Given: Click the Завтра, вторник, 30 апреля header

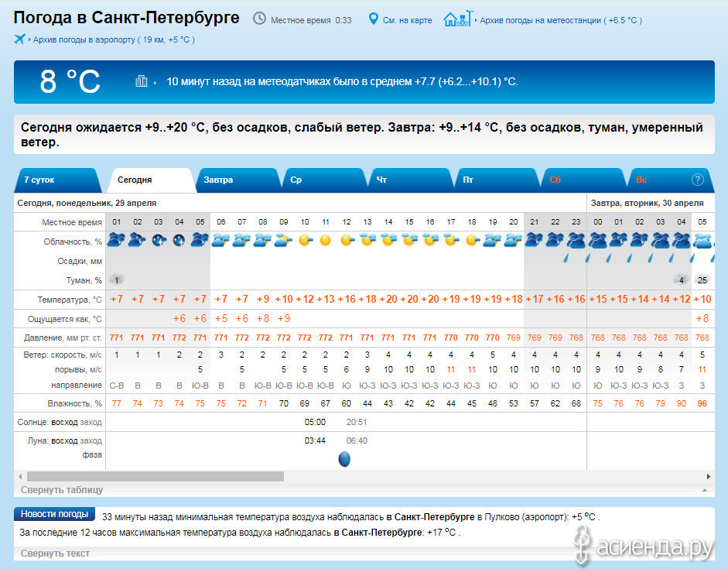Looking at the screenshot, I should (x=647, y=203).
